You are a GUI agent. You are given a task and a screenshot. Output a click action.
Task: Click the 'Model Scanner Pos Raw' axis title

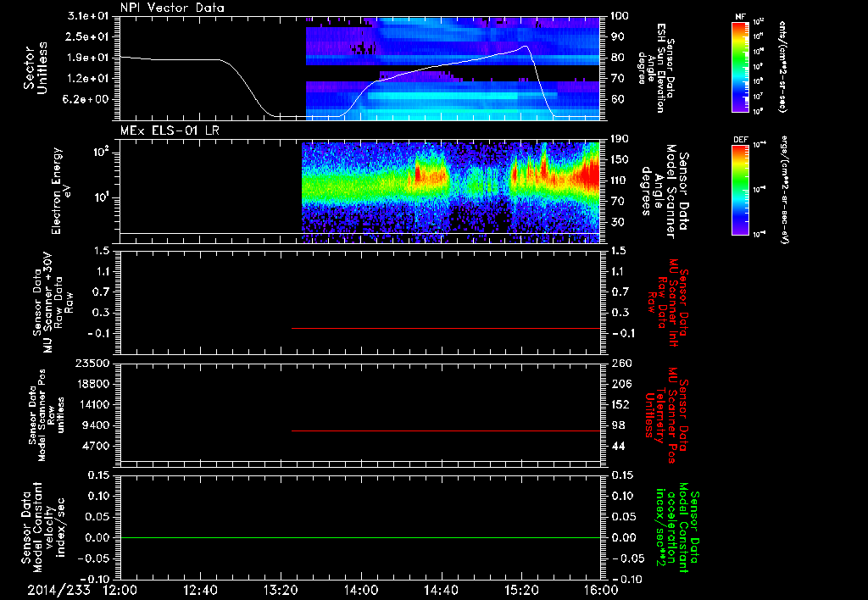[x=46, y=415]
